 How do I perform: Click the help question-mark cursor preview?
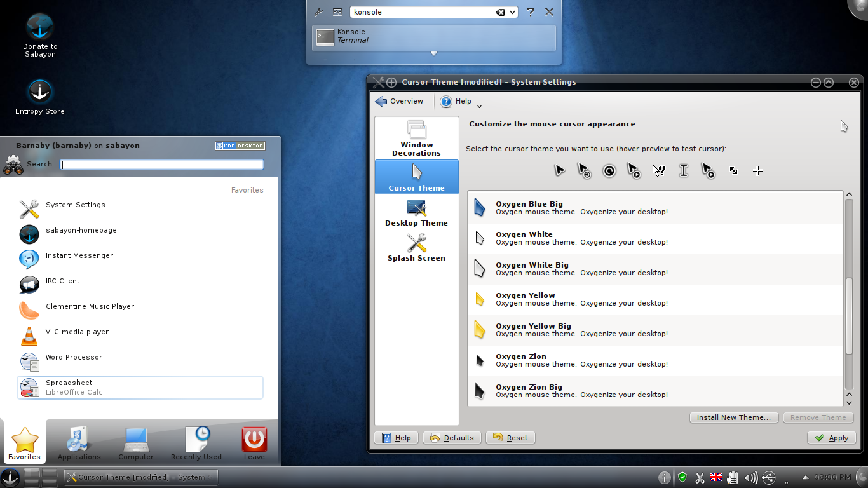point(659,170)
